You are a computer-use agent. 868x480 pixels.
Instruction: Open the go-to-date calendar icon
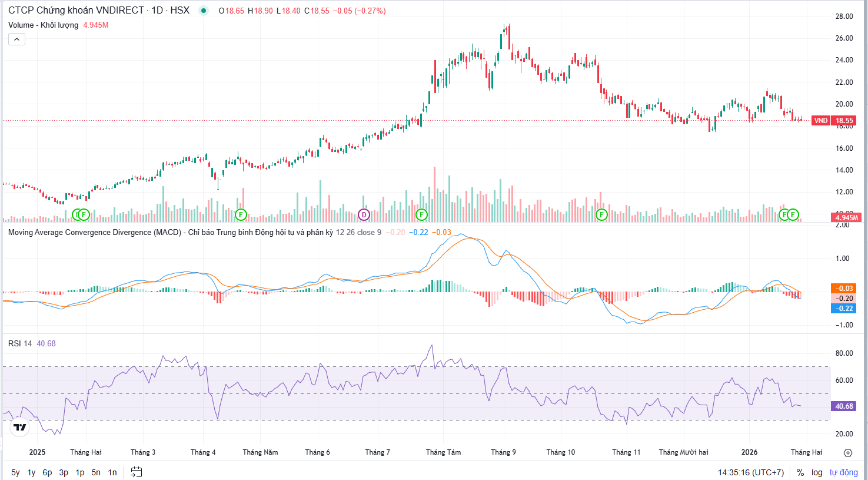point(136,472)
